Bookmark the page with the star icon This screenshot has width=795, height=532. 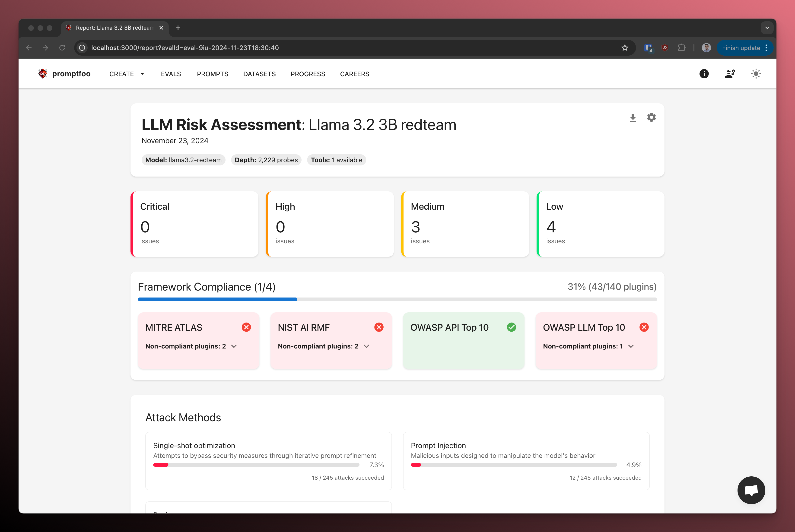click(625, 47)
